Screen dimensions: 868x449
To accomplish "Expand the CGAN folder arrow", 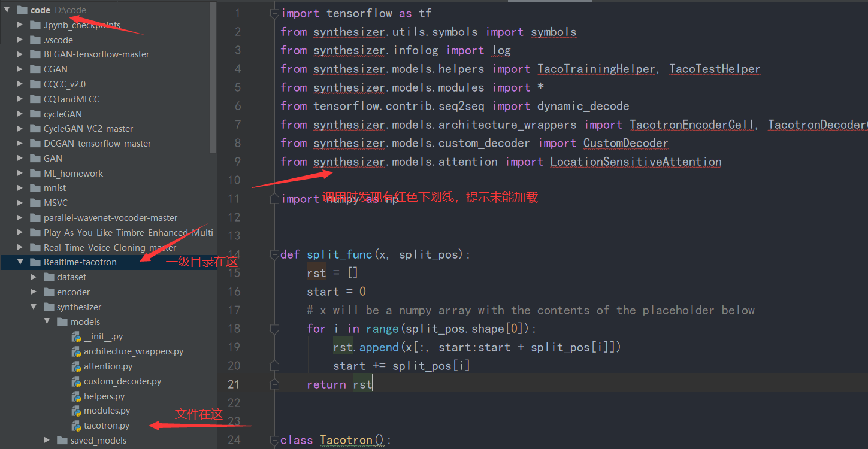I will [20, 69].
